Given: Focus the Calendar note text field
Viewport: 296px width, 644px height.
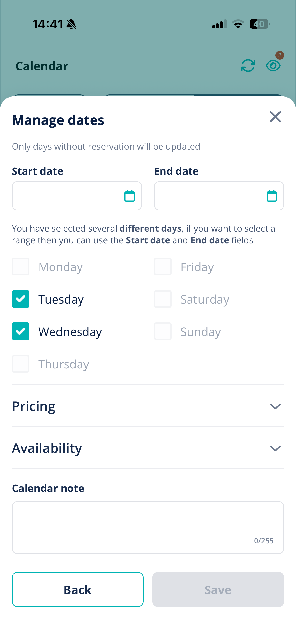Looking at the screenshot, I should (148, 528).
